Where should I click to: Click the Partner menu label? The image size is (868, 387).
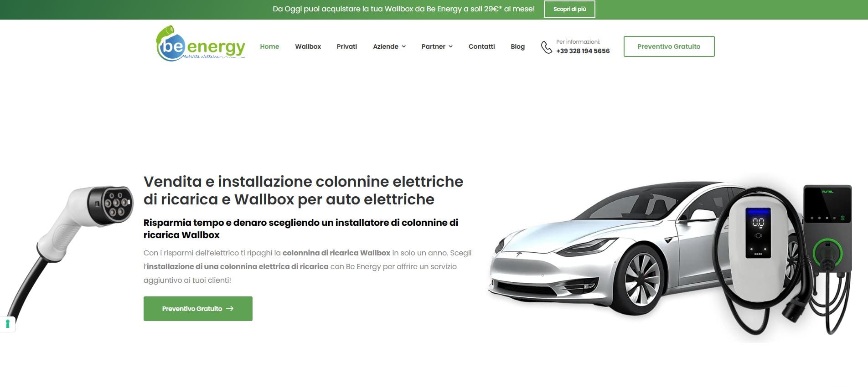(x=433, y=46)
